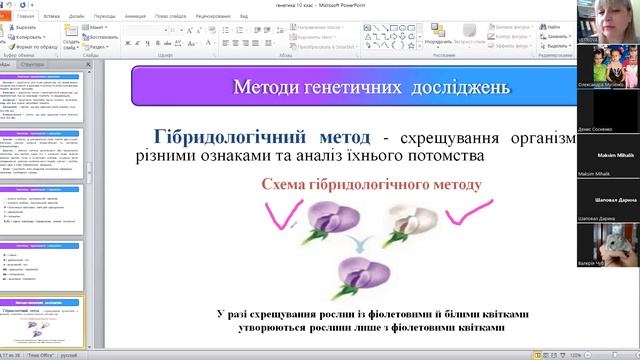The width and height of the screenshot is (640, 360).
Task: Click the Cut (Вырезать) scissors button
Action: click(x=23, y=27)
